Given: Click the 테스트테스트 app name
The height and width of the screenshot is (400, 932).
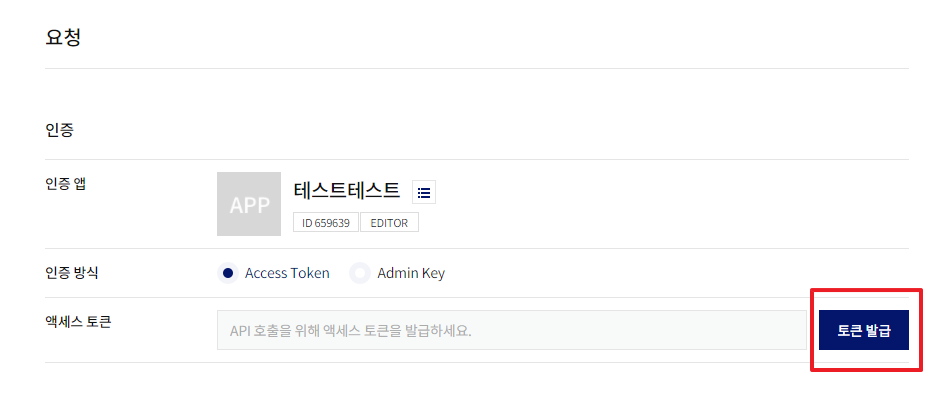Looking at the screenshot, I should point(347,190).
